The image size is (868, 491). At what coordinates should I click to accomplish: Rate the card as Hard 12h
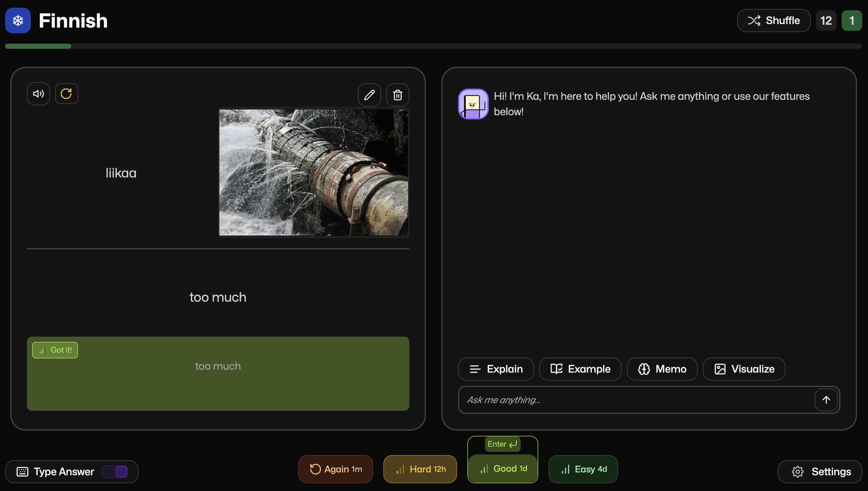420,469
